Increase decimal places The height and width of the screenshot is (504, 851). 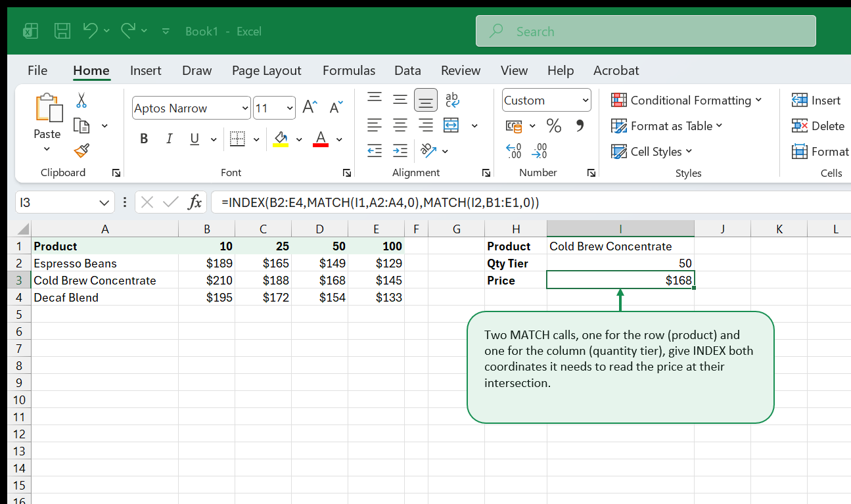[x=514, y=151]
